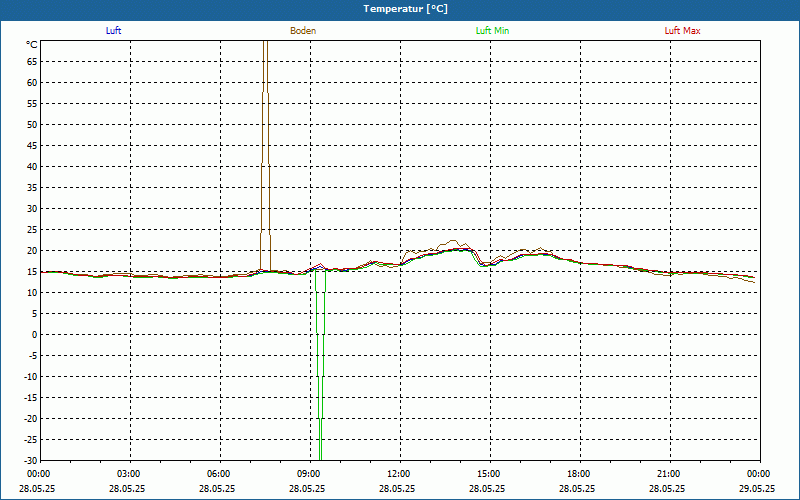
Task: Select the Luft Max legend label
Action: click(682, 31)
